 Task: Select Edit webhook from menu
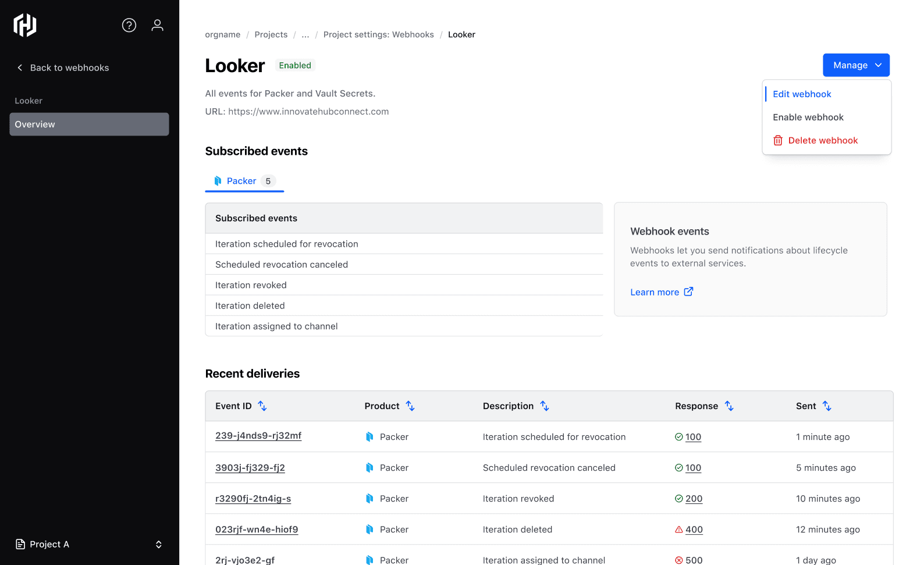point(802,94)
